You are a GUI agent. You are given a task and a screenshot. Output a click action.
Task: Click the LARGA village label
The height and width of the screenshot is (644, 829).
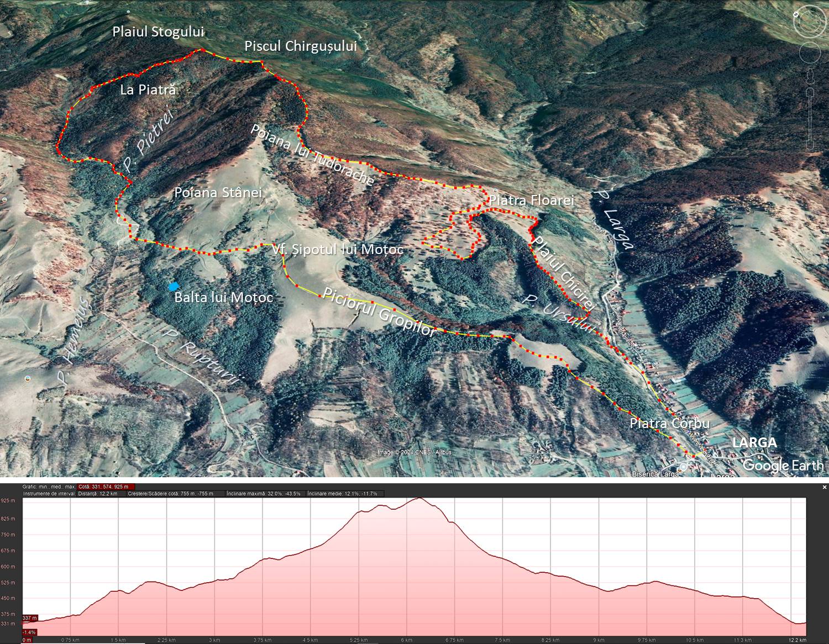[754, 443]
